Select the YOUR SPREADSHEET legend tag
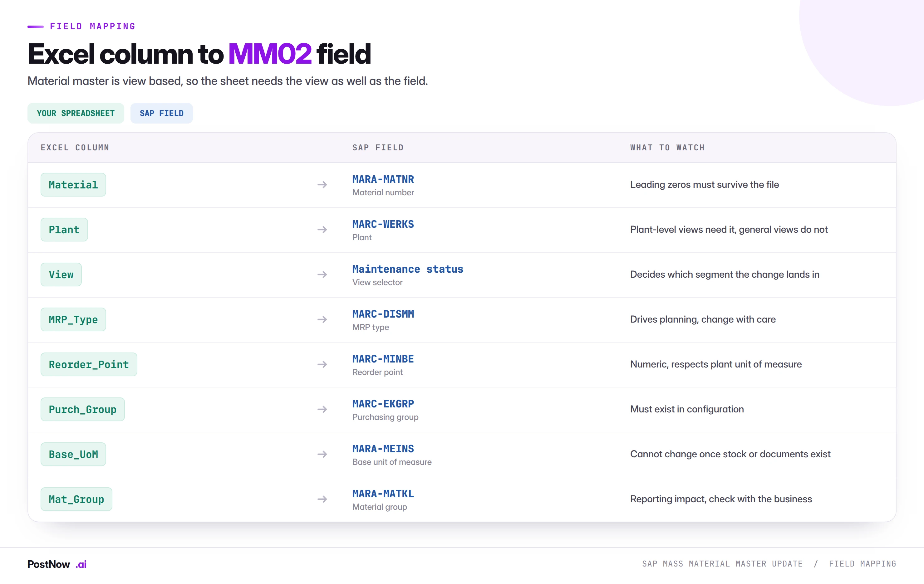Viewport: 924px width, 584px height. click(x=76, y=113)
